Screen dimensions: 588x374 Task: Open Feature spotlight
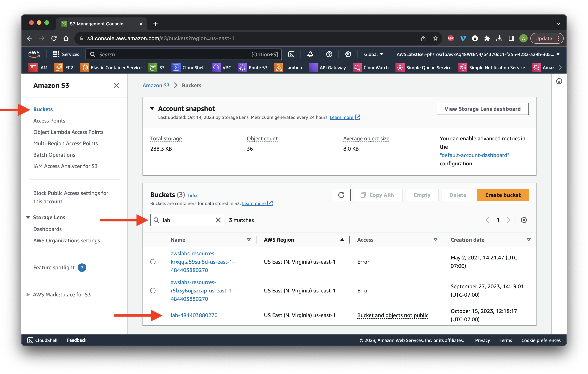click(x=54, y=268)
